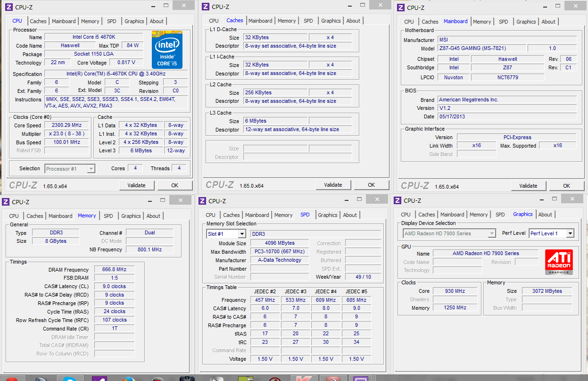This screenshot has height=381, width=588.
Task: Click OK in the CPU tab window
Action: click(x=175, y=185)
